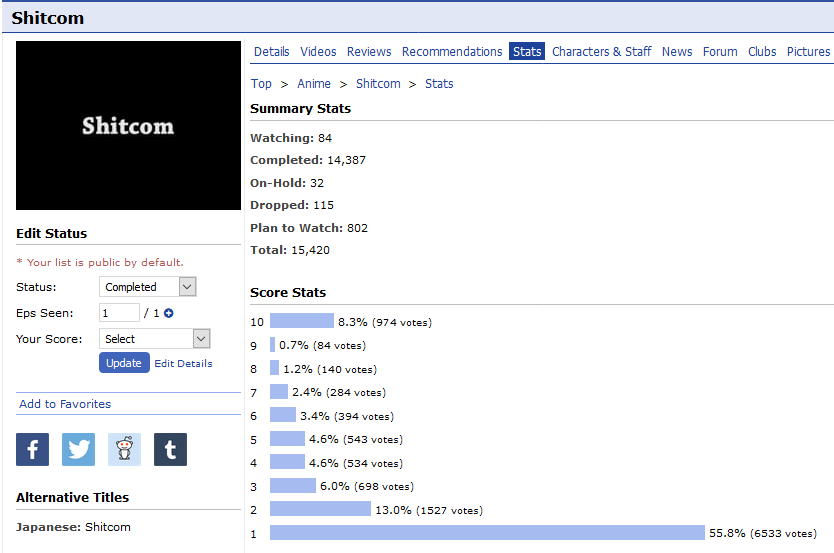Go to the Reviews tab
834x553 pixels.
(x=369, y=52)
